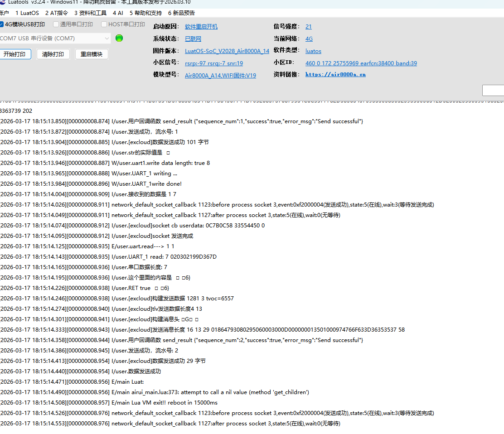This screenshot has height=434, width=504.
Task: Open the 3 资料和工具 menu
Action: (x=90, y=13)
